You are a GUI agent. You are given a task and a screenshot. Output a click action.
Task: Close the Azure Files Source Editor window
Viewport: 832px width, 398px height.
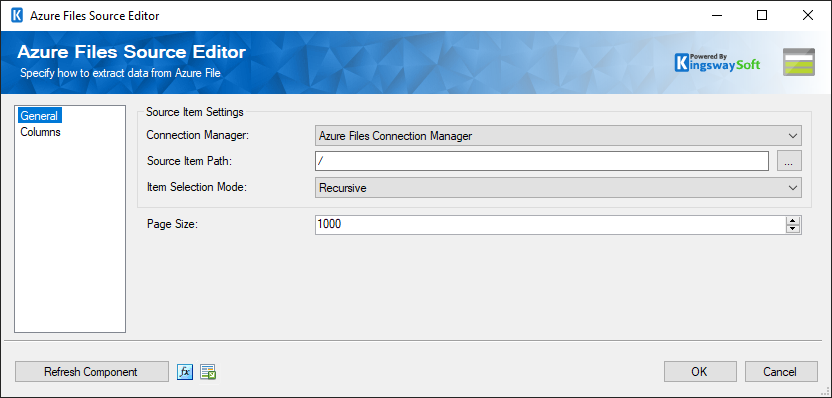click(x=808, y=15)
